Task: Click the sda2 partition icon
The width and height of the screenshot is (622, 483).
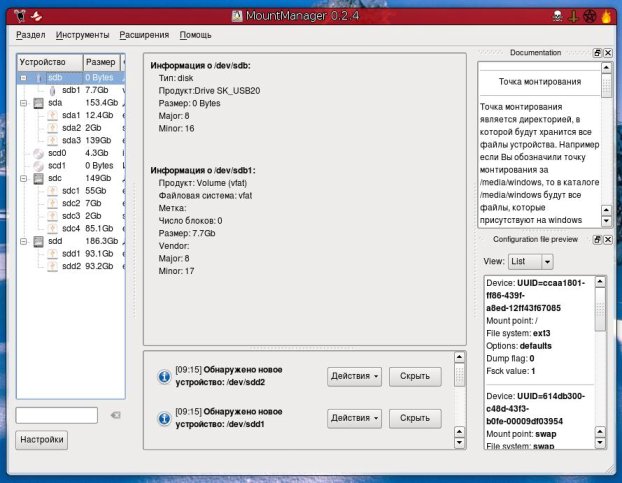Action: coord(52,128)
